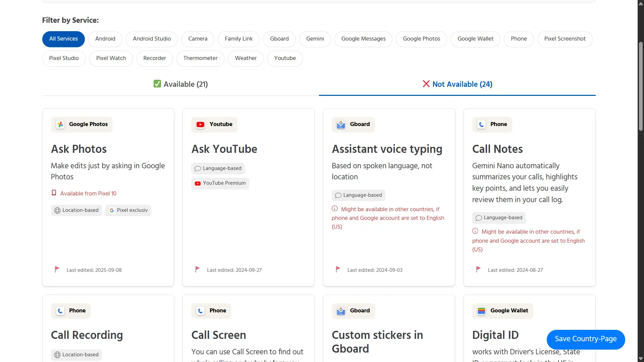Filter by Google Messages service
644x362 pixels.
point(364,39)
